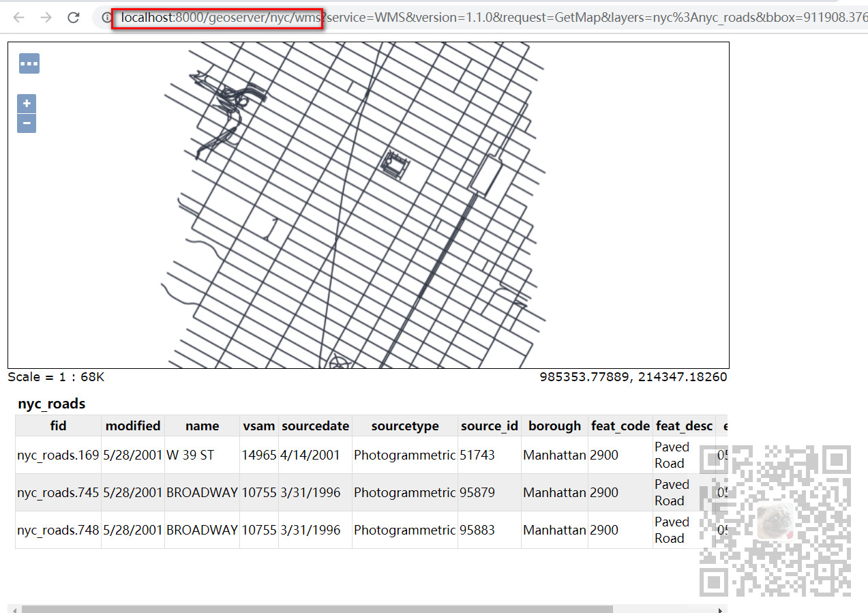
Task: Reload the page with the refresh icon
Action: click(x=74, y=18)
